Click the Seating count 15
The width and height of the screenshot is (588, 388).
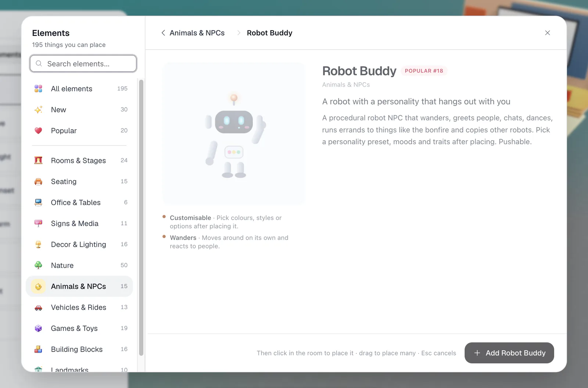[x=124, y=181]
